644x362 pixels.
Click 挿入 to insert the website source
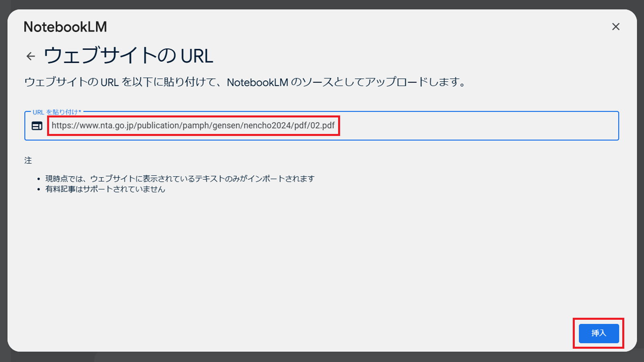coord(599,333)
